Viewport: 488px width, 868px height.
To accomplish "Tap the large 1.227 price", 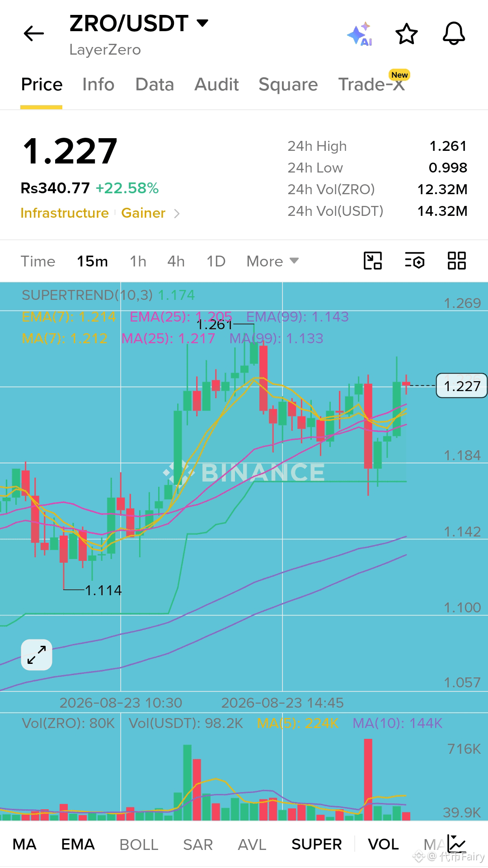I will coord(70,151).
